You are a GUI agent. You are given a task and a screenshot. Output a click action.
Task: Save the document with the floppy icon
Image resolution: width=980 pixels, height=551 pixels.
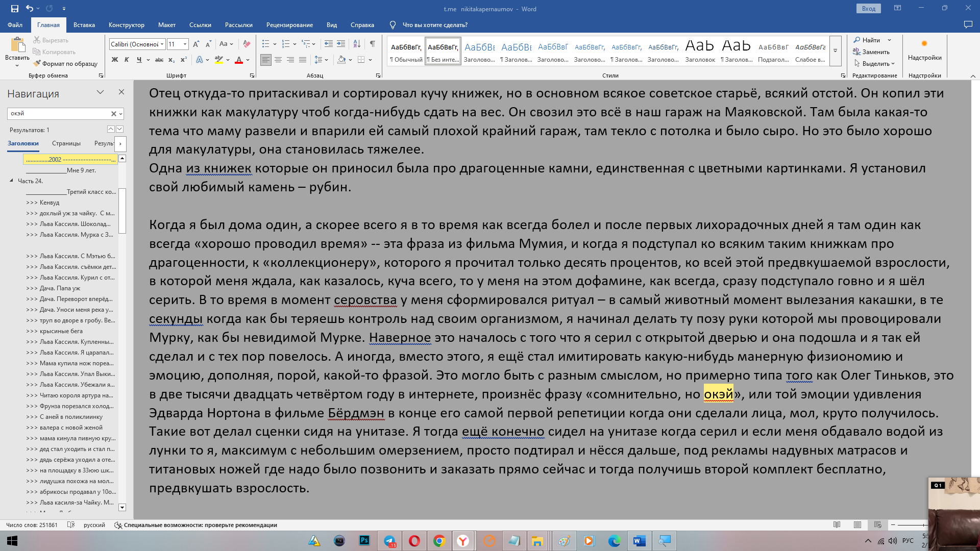[x=14, y=9]
